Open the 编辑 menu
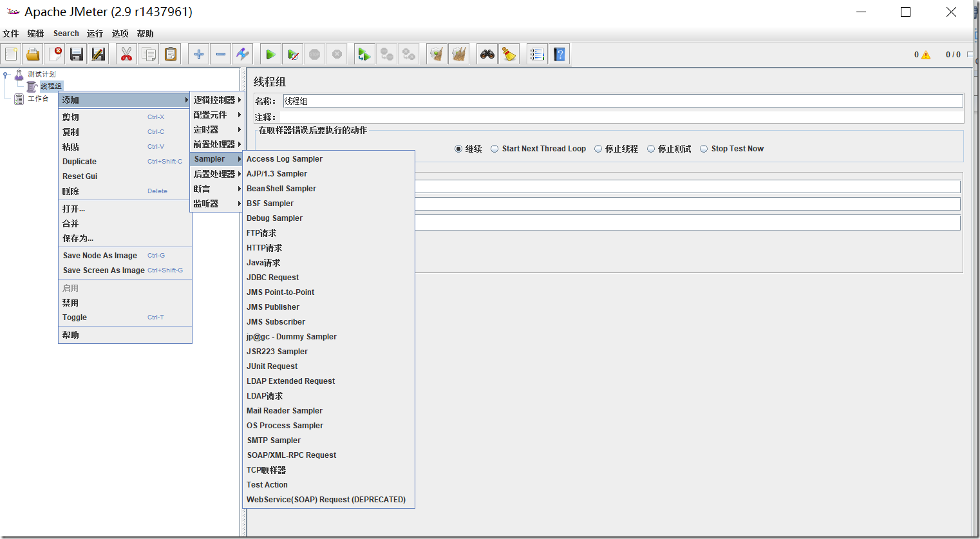 tap(36, 33)
